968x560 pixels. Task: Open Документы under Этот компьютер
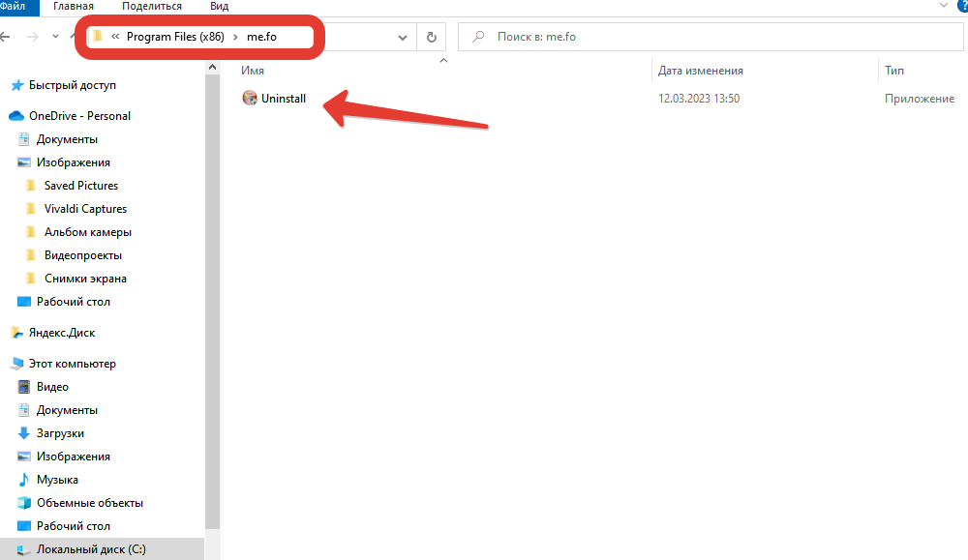tap(67, 410)
